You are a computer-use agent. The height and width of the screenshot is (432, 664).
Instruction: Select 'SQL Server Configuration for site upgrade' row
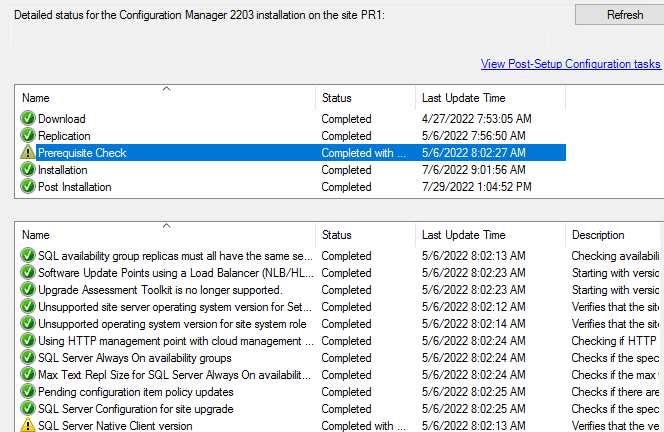[x=342, y=408]
